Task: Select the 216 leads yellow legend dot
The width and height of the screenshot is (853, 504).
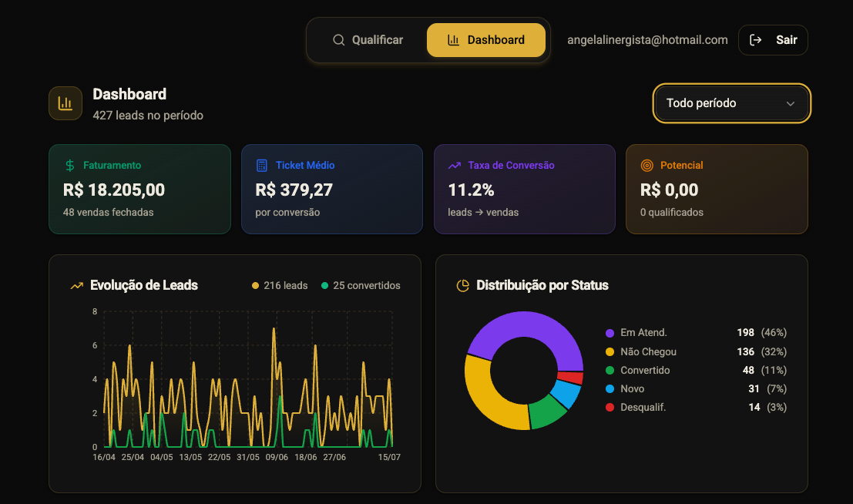Action: 255,286
